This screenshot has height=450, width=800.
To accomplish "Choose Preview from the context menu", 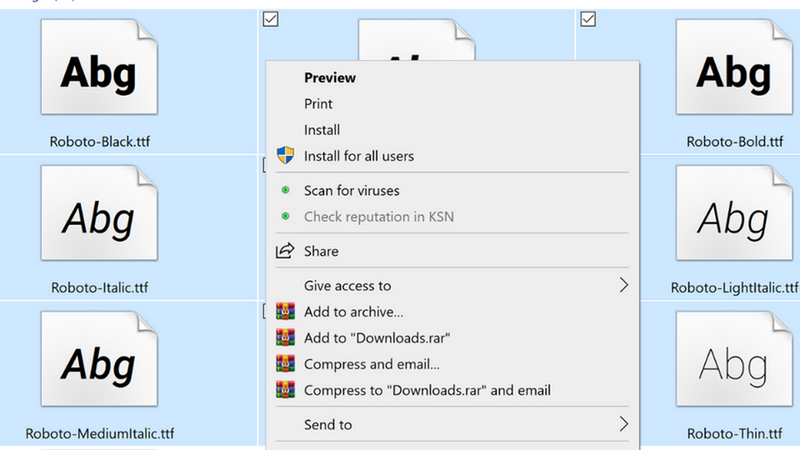I will [330, 78].
